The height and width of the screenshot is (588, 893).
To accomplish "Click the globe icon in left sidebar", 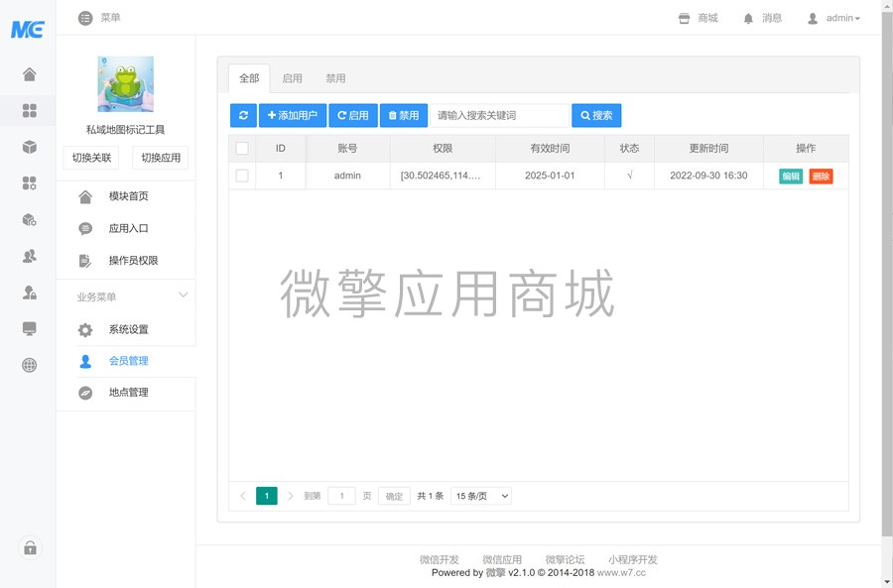I will (28, 365).
